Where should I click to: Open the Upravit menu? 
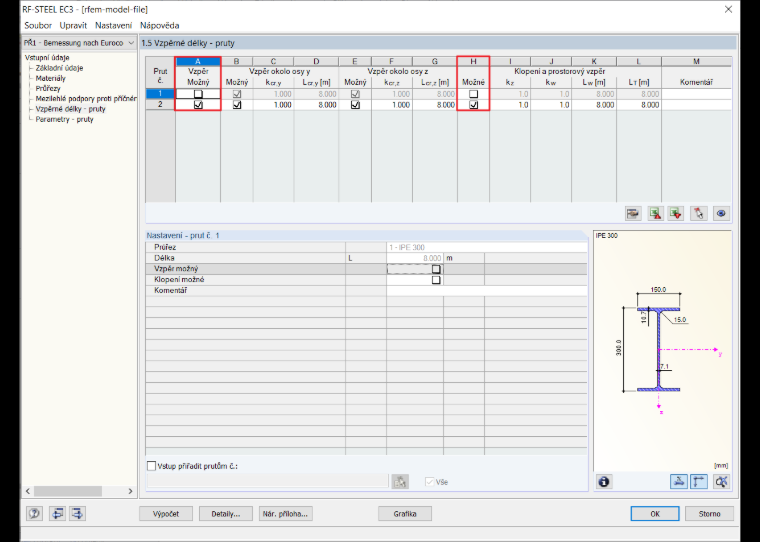click(73, 25)
